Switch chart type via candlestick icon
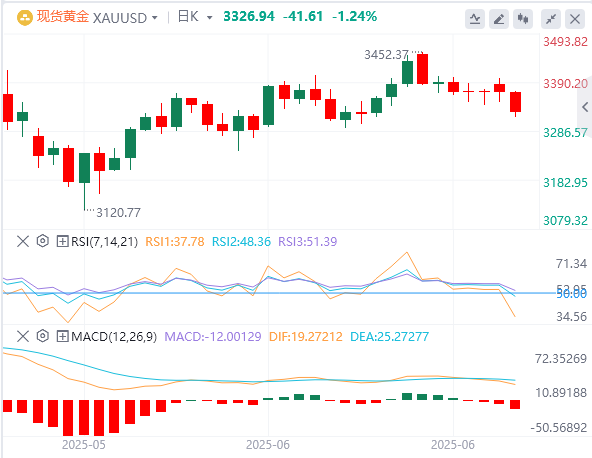Viewport: 592px width, 458px height. click(x=523, y=19)
